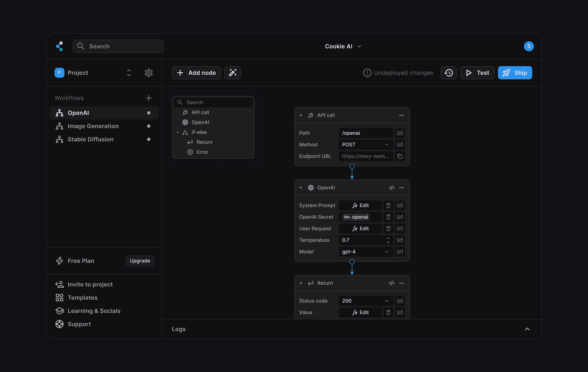Click the Upgrade plan button
The width and height of the screenshot is (588, 372).
point(140,261)
